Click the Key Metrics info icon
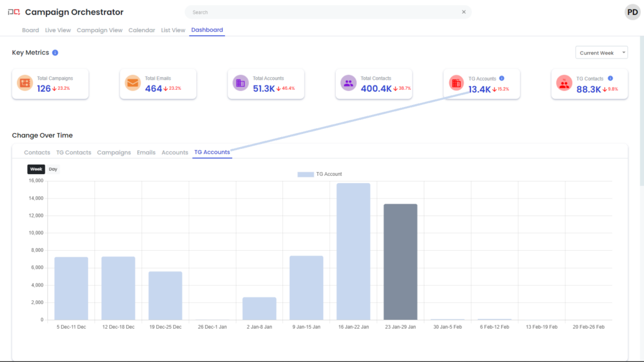 55,53
